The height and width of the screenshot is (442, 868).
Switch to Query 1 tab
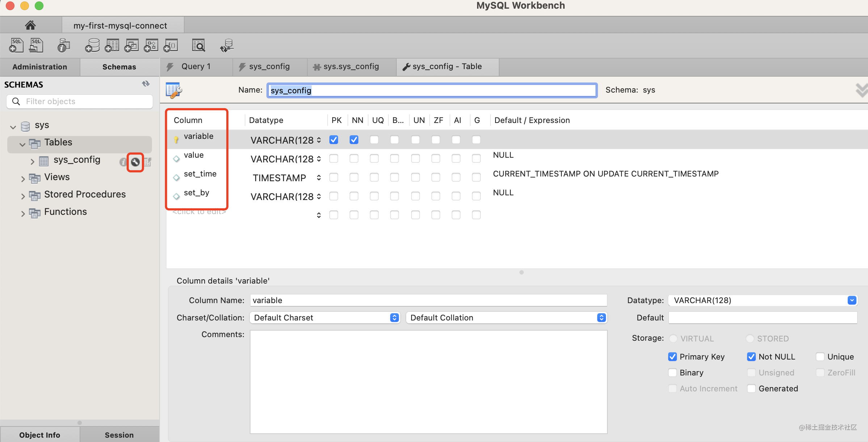[x=196, y=67]
